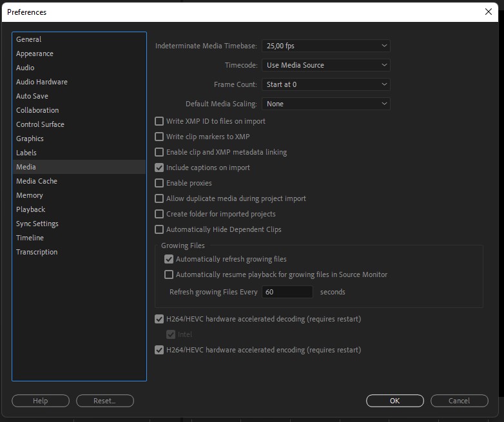504x422 pixels.
Task: Select the Appearance category
Action: pos(79,53)
